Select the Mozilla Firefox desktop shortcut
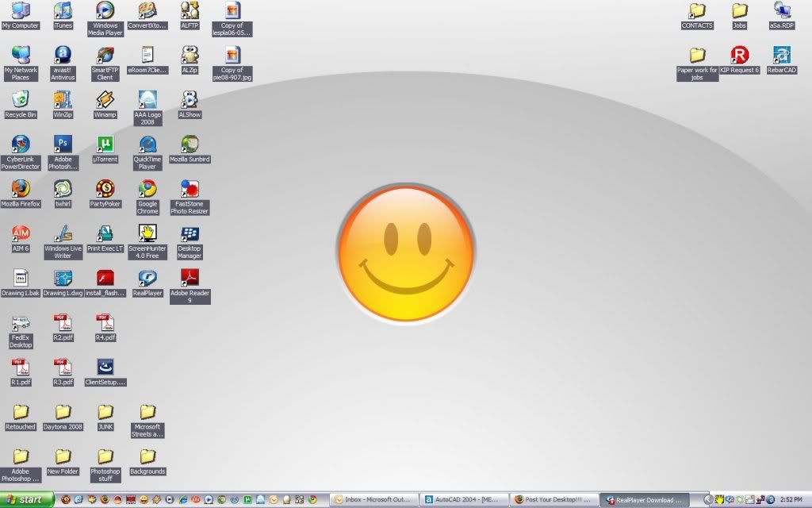Viewport: 812px width, 508px height. (20, 194)
